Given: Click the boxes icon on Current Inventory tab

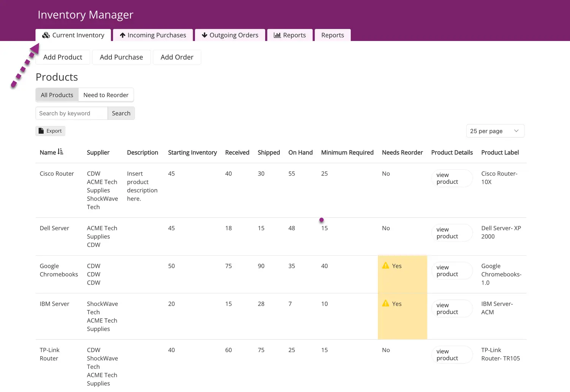Looking at the screenshot, I should tap(46, 35).
